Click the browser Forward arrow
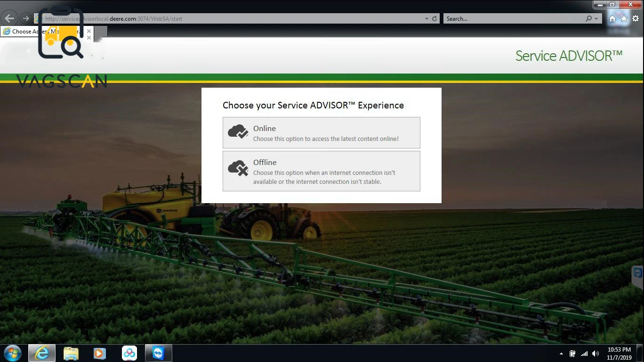 pos(25,19)
